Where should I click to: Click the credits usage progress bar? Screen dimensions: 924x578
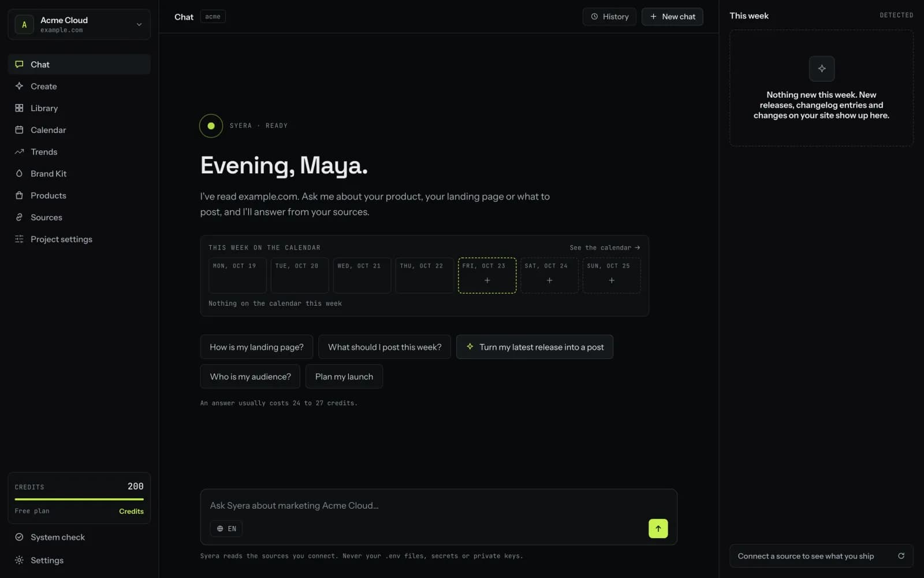click(x=79, y=499)
